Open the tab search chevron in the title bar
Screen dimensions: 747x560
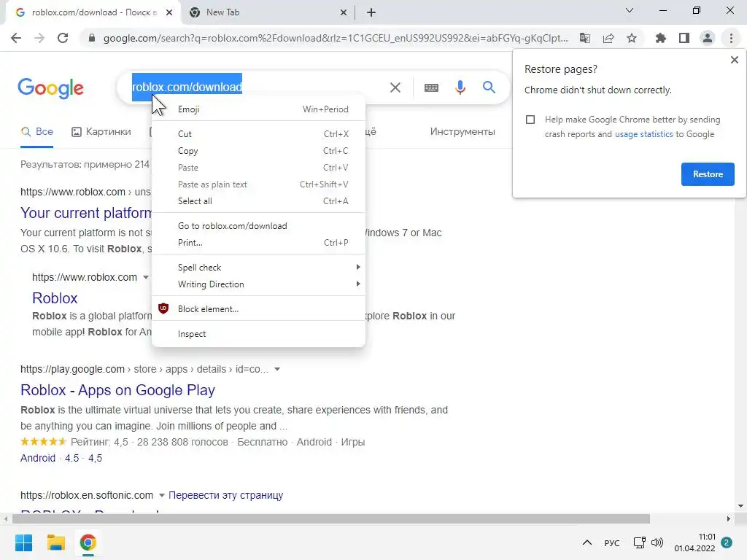coord(630,10)
